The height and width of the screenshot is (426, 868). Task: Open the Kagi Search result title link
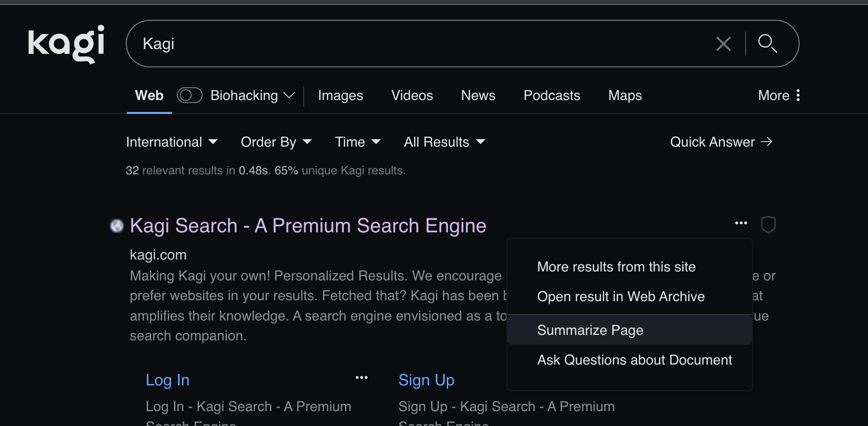(308, 226)
